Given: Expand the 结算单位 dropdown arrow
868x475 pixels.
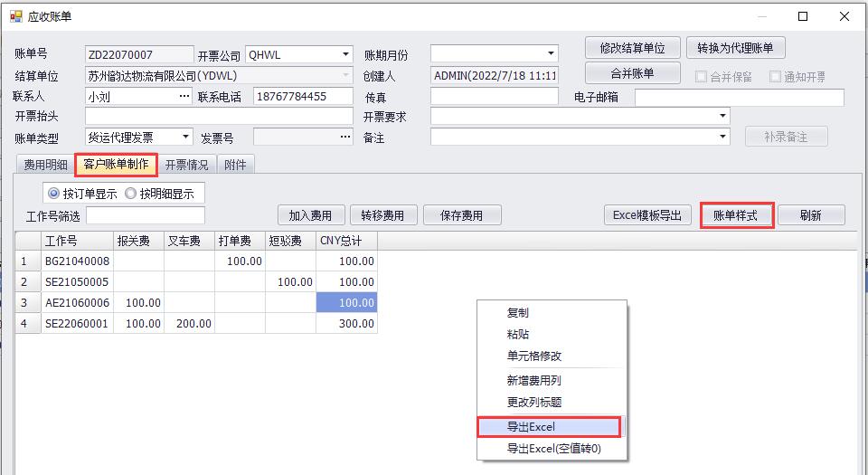Looking at the screenshot, I should (345, 75).
